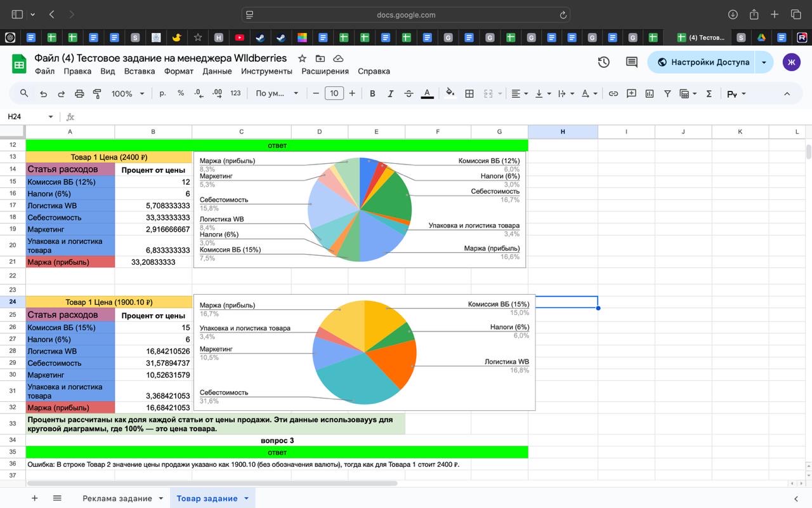Print the spreadsheet

[79, 93]
